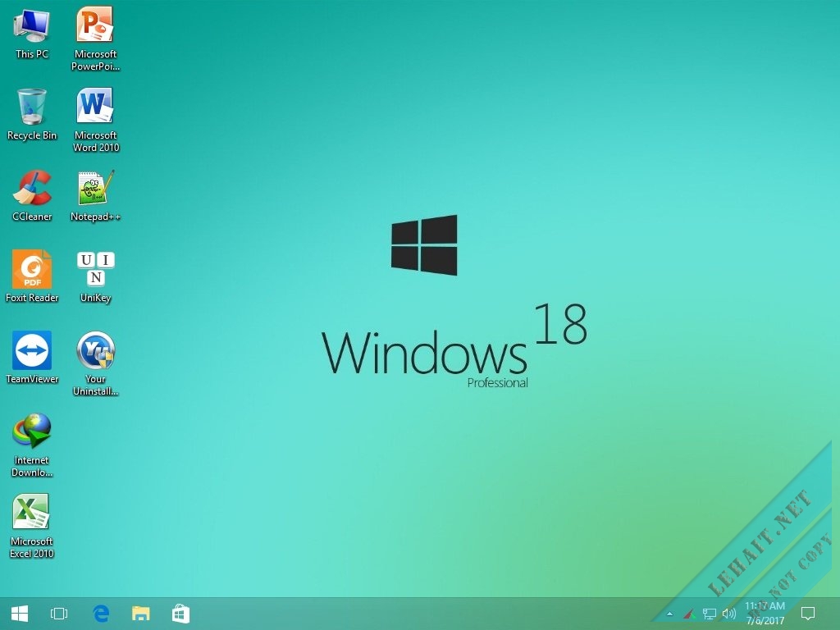
Task: Launch TeamViewer
Action: click(x=31, y=353)
